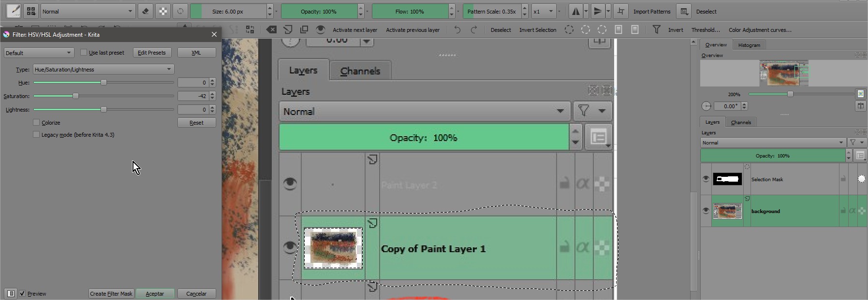Open the workspace chooser icon
The height and width of the screenshot is (300, 868).
point(684,11)
